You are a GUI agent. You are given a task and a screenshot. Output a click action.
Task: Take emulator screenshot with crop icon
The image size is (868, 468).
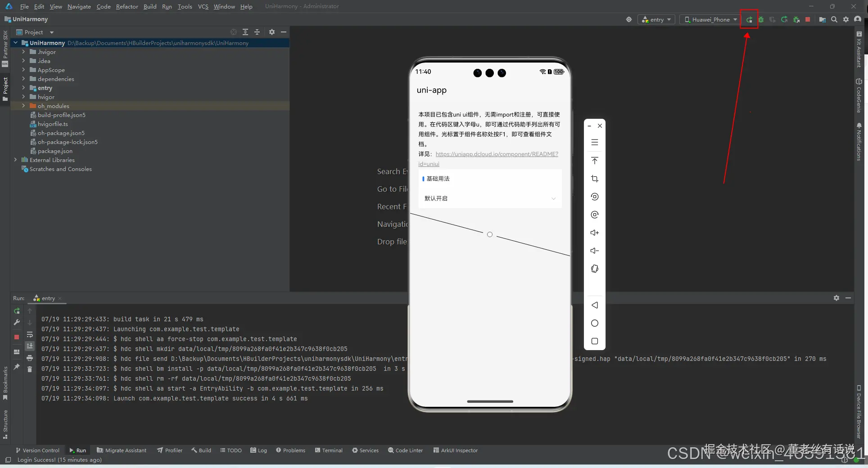click(595, 179)
